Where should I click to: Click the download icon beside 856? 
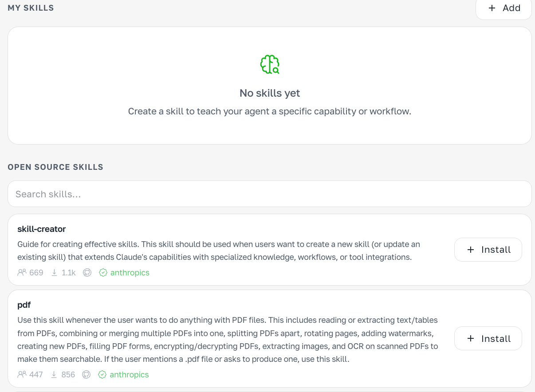[x=54, y=375]
